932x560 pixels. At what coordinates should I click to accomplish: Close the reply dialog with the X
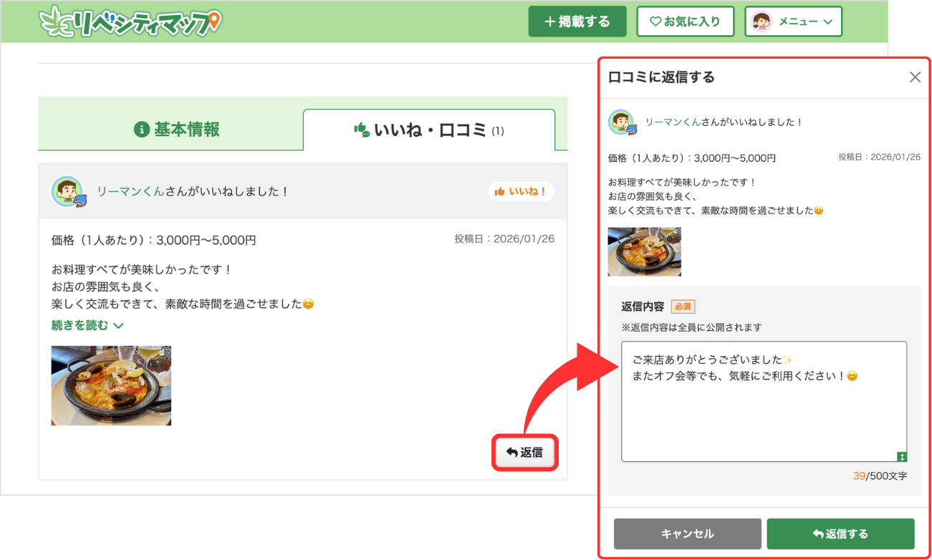coord(915,77)
